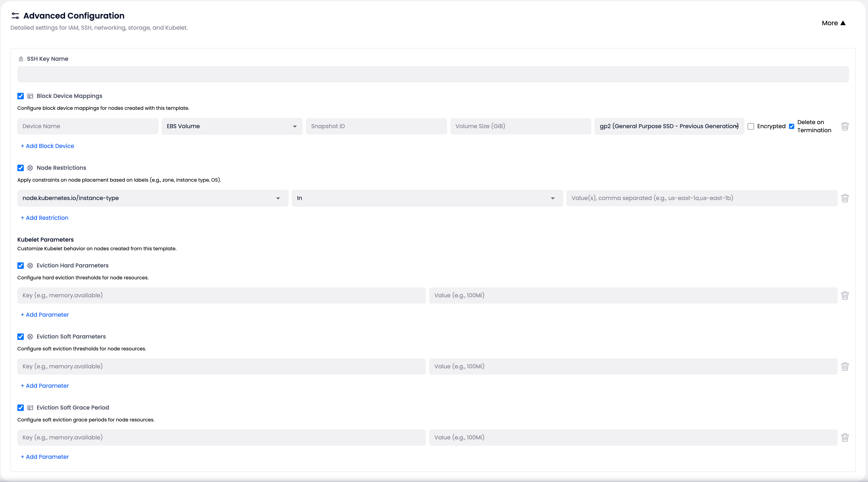Click the icon beside Eviction Soft Grace Period
This screenshot has height=482, width=868.
[x=30, y=408]
